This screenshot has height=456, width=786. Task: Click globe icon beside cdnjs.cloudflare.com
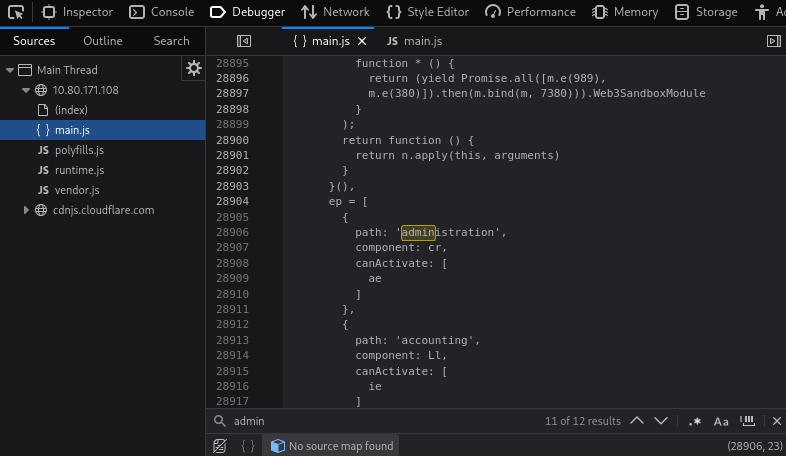point(41,210)
